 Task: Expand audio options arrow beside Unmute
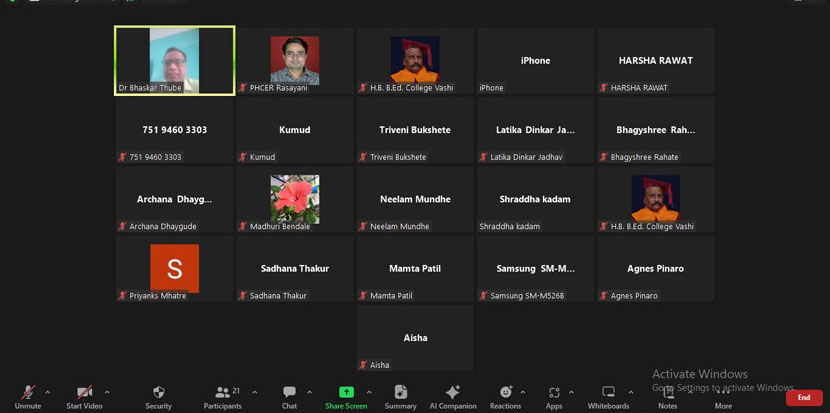click(x=48, y=392)
